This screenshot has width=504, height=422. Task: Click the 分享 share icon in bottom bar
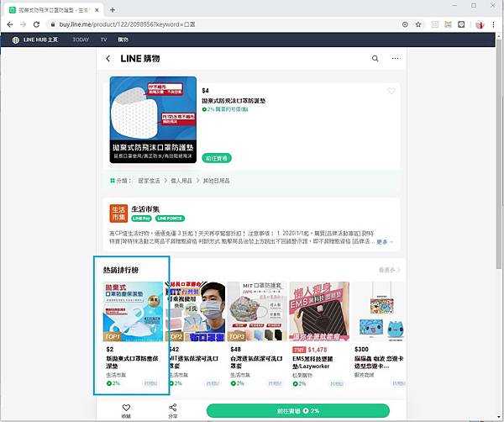(x=172, y=408)
